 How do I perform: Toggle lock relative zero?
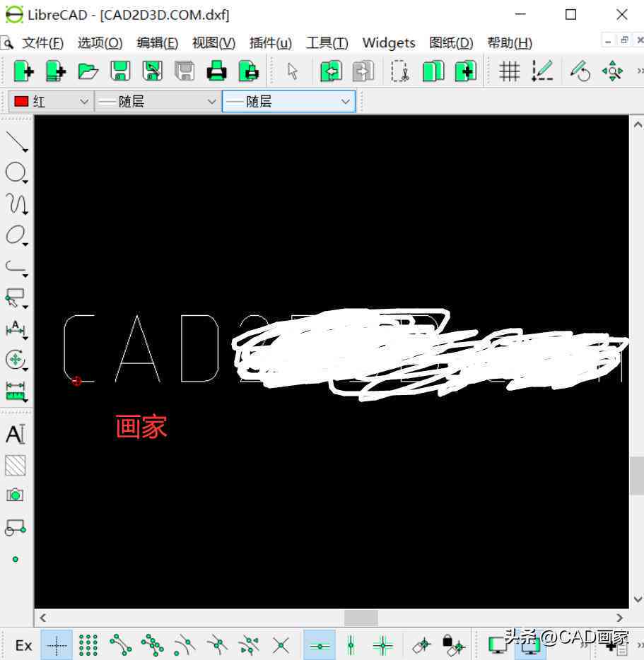454,645
